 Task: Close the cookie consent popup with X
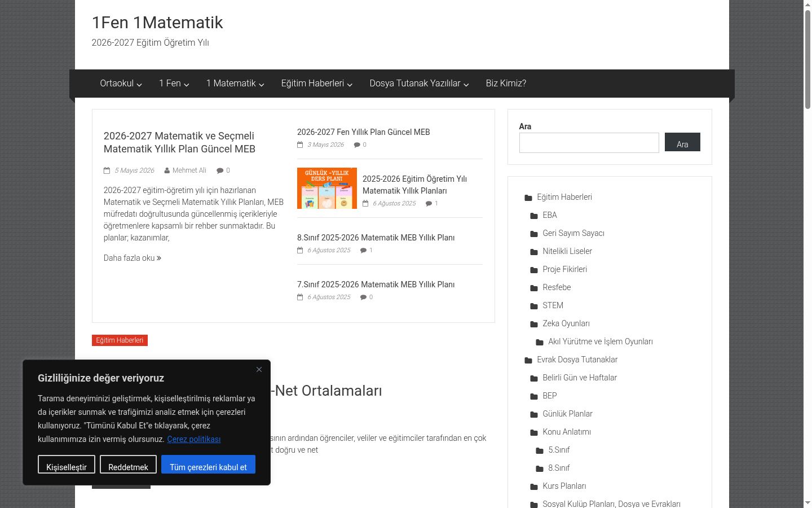(259, 369)
